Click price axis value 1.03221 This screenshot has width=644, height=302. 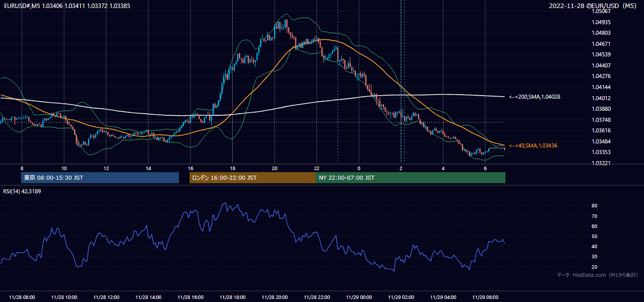[x=601, y=163]
